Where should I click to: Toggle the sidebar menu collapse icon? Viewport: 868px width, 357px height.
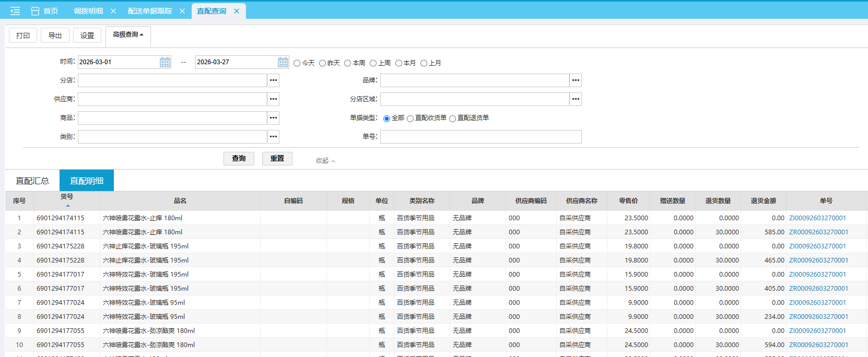pyautogui.click(x=15, y=11)
